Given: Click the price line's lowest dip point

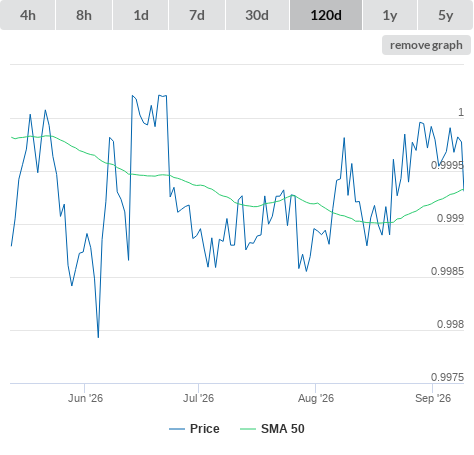Looking at the screenshot, I should pyautogui.click(x=98, y=337).
